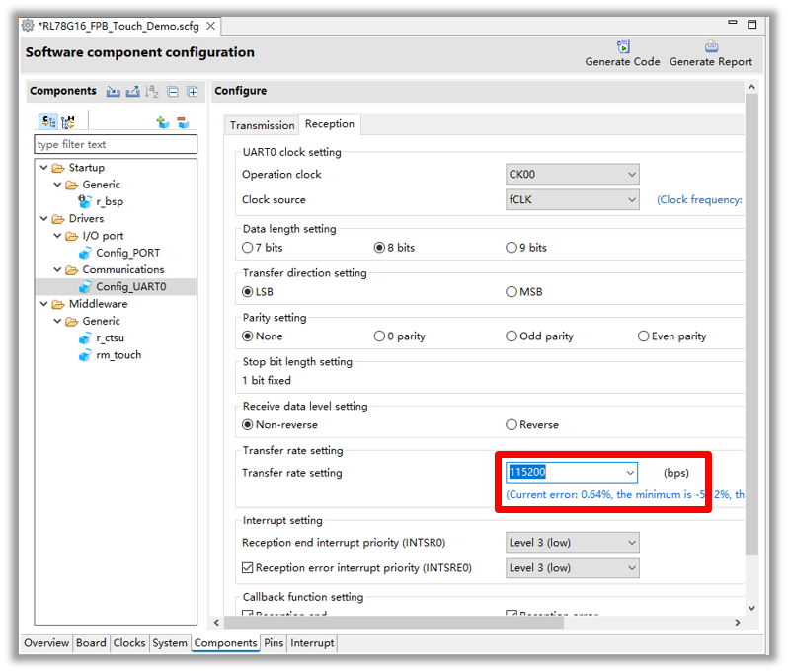Click the red remove component icon
This screenshot has width=788, height=672.
[x=183, y=122]
